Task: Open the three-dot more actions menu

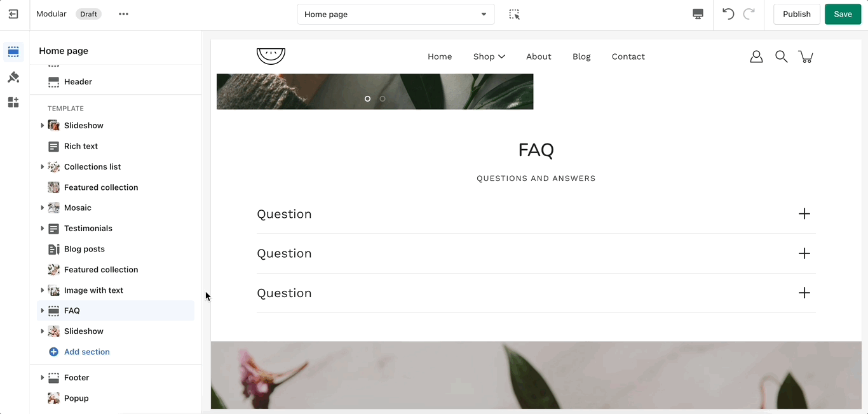Action: 123,14
